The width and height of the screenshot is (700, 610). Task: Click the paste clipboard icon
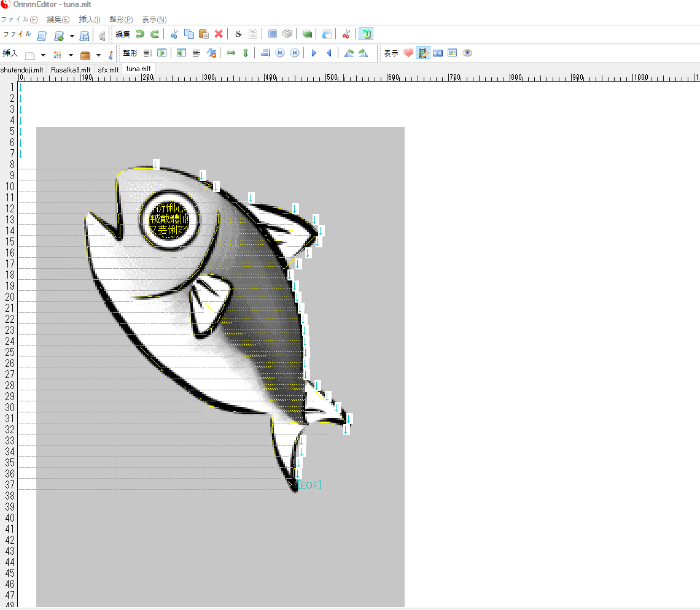pos(204,34)
